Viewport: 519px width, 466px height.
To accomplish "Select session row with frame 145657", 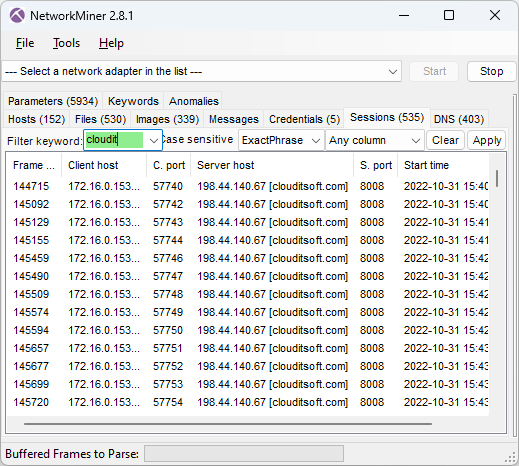I will point(248,348).
